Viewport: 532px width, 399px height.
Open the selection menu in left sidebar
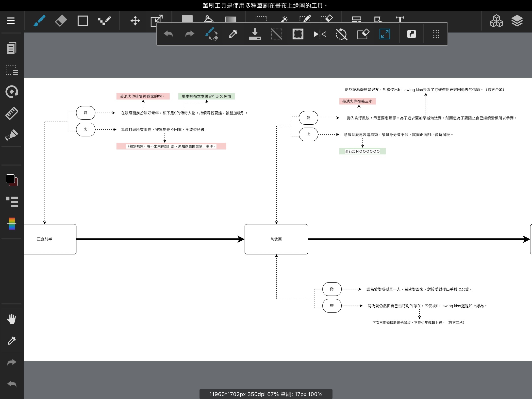12,70
